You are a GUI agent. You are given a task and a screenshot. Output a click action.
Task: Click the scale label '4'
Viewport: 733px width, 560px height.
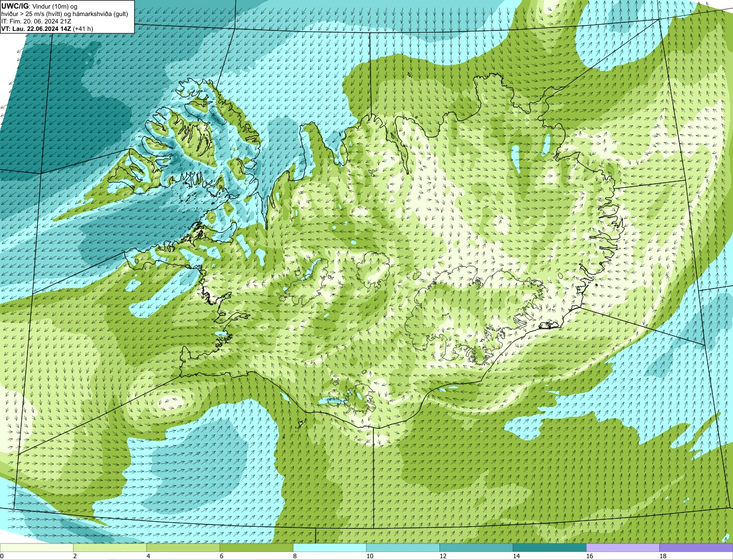point(148,556)
